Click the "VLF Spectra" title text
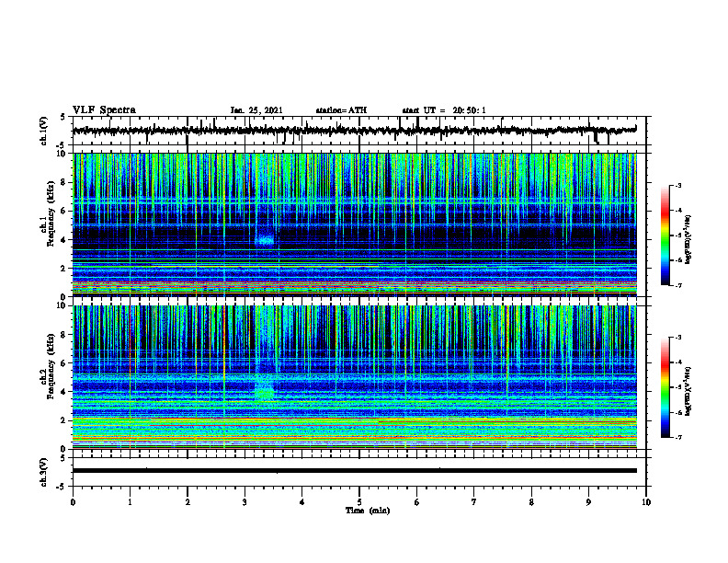Viewport: 728px width, 563px height. coord(104,109)
